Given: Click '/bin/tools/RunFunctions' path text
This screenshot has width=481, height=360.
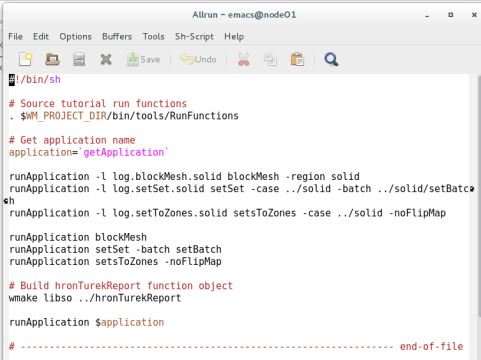Looking at the screenshot, I should (x=173, y=116).
